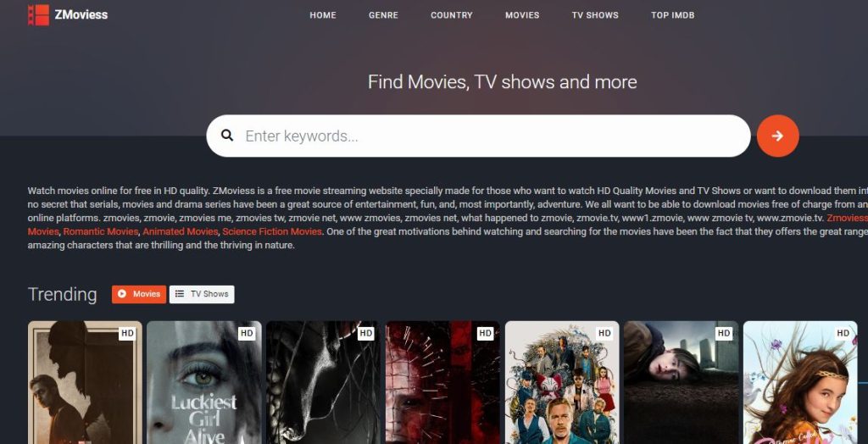
Task: Open the Movies menu item
Action: (522, 15)
